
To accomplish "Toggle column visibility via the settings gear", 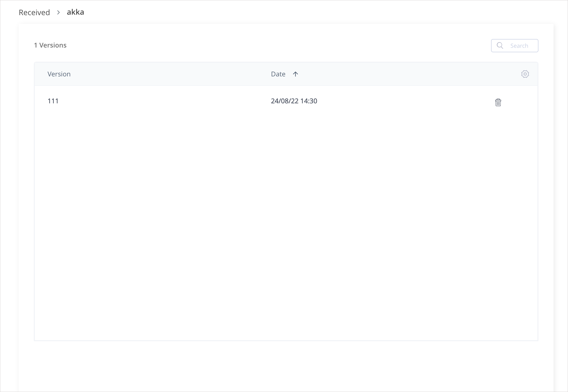I will point(525,74).
